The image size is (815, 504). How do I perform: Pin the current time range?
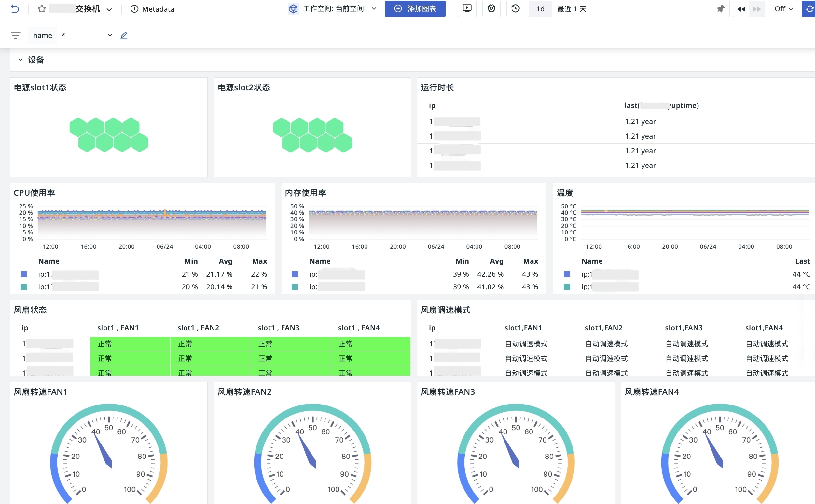coord(721,9)
